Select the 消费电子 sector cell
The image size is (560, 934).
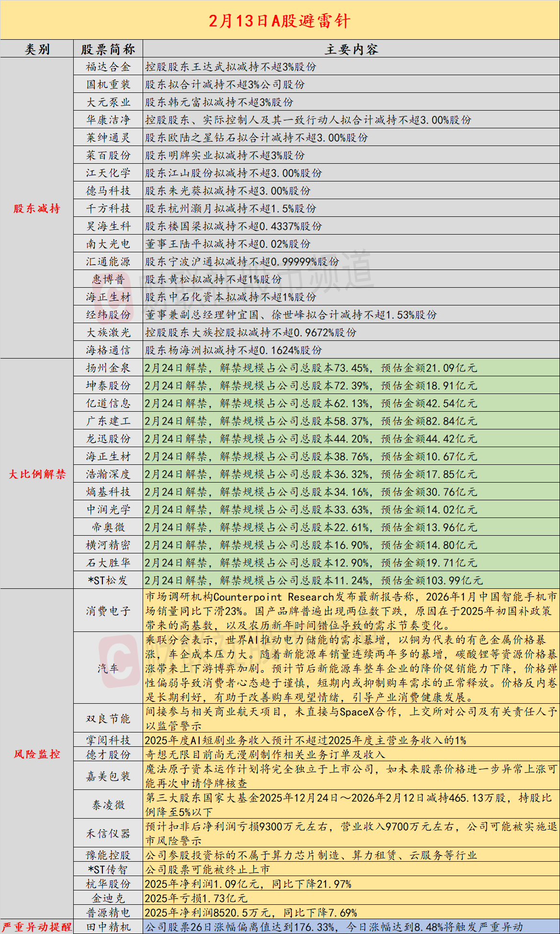(108, 611)
